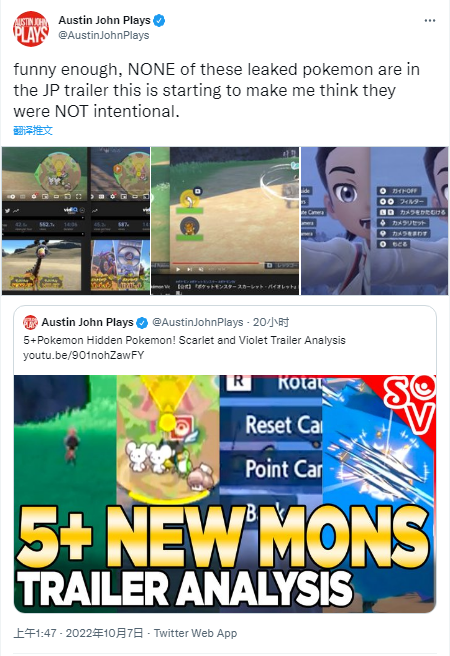Viewport: 450px width, 656px height.
Task: Click the main tweet text about leaked pokemon
Action: click(x=217, y=90)
